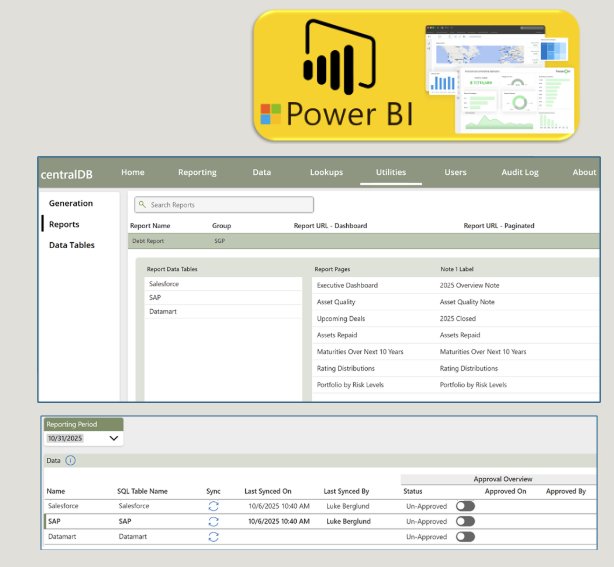The width and height of the screenshot is (614, 567).
Task: Open the Reporting tab
Action: pyautogui.click(x=197, y=172)
